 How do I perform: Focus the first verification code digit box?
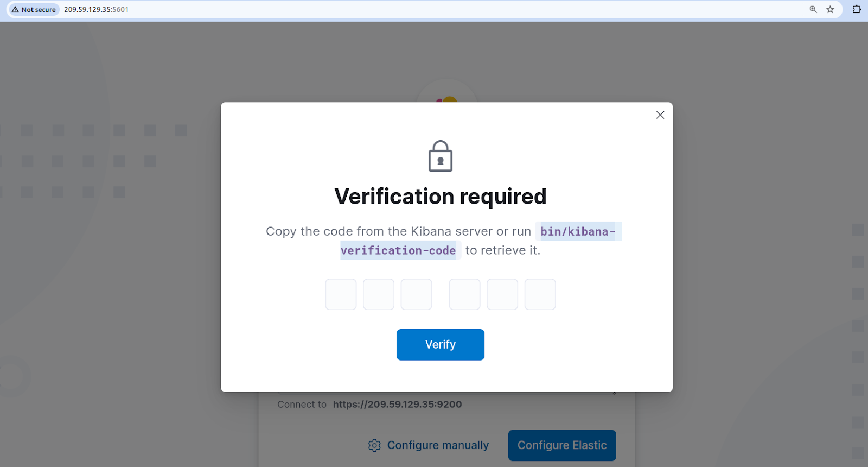pyautogui.click(x=341, y=294)
